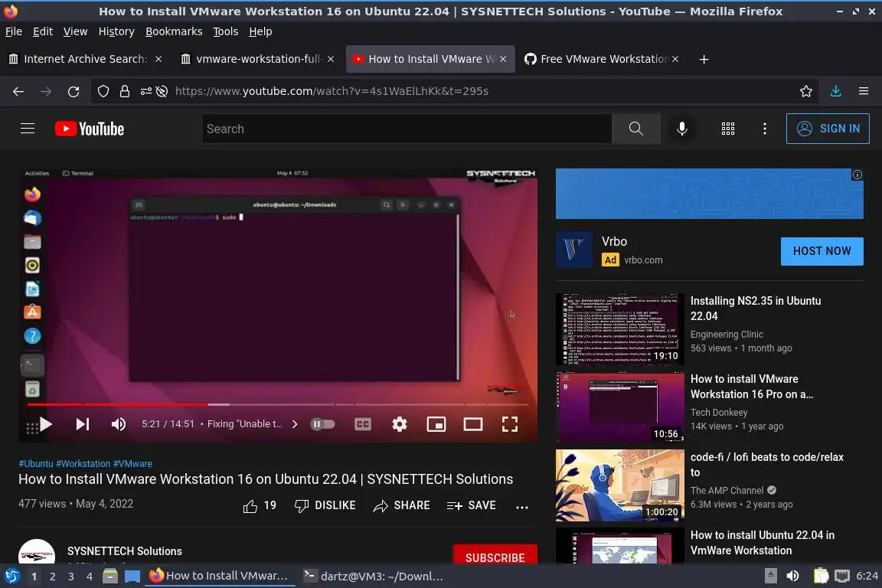Screen dimensions: 882x588
Task: Go back in Firefox
Action: point(18,91)
